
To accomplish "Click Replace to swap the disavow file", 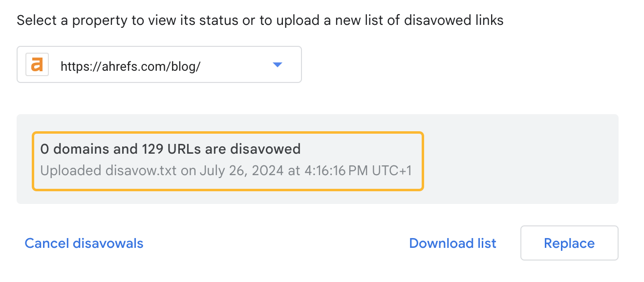I will pyautogui.click(x=569, y=243).
